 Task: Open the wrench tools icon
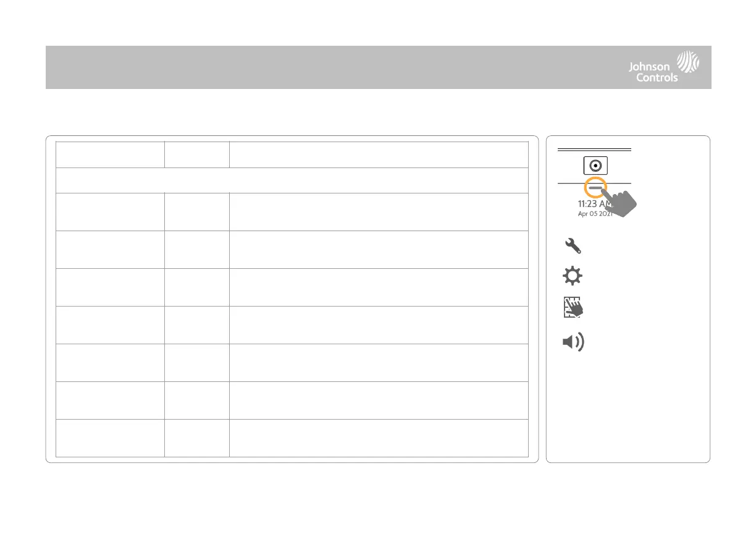click(573, 246)
